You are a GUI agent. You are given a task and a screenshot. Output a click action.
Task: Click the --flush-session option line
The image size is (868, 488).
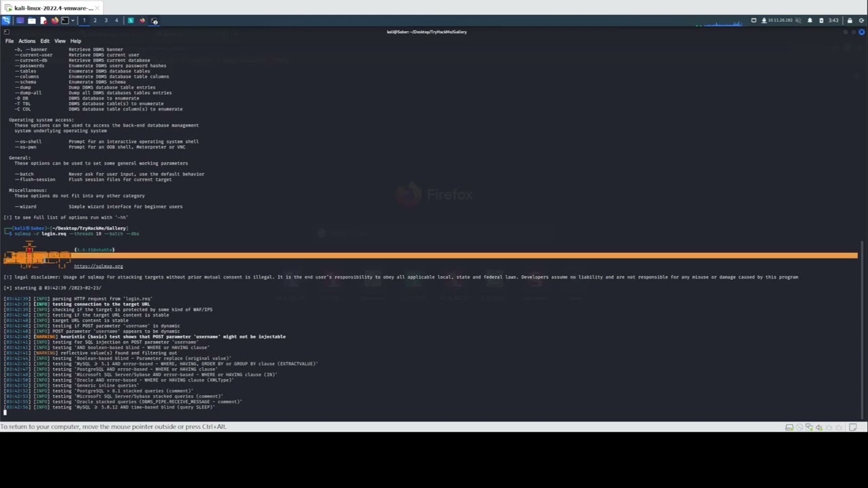point(93,180)
